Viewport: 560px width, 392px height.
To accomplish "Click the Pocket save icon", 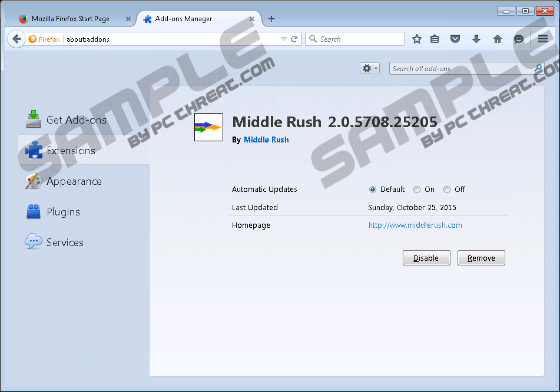I will (455, 39).
